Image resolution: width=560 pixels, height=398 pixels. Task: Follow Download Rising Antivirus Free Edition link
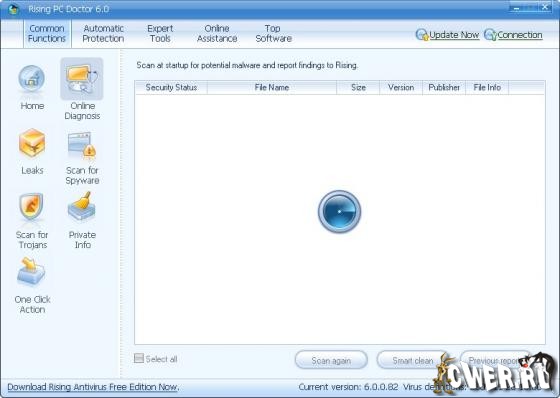click(93, 387)
